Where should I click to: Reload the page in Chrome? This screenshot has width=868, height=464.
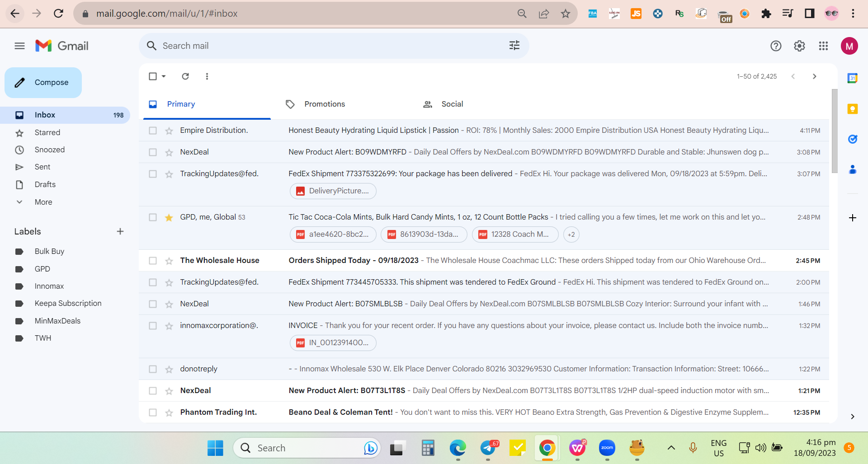click(x=58, y=14)
